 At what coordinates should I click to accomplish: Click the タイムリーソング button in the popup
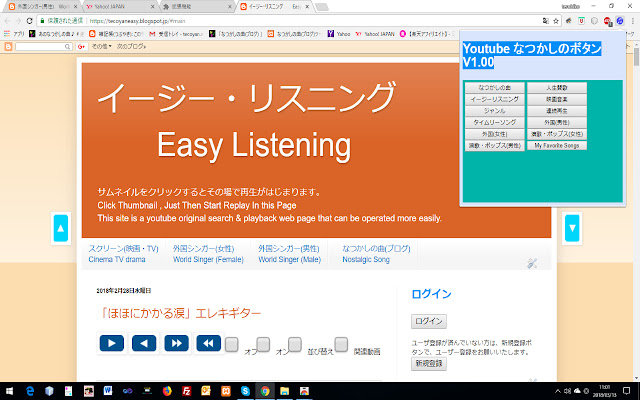(495, 122)
